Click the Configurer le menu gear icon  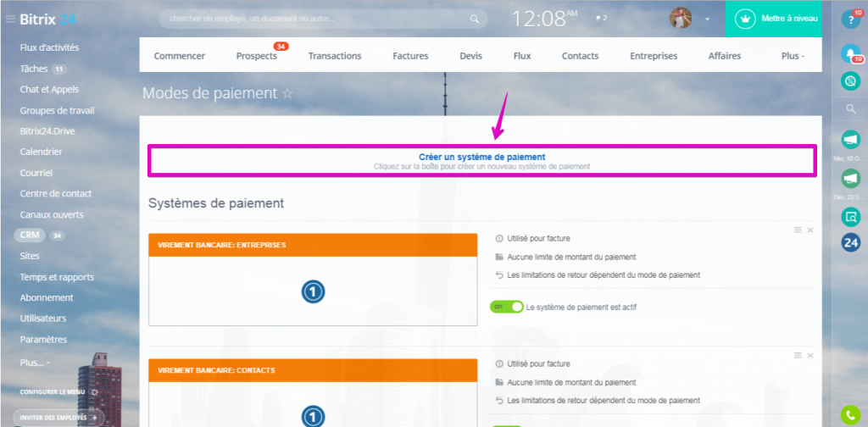click(94, 392)
